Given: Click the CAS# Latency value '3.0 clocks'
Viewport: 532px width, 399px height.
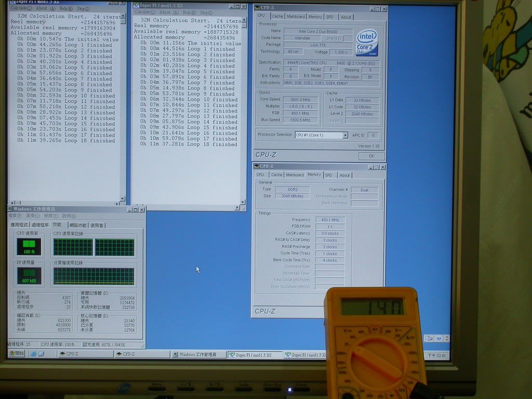Looking at the screenshot, I should coord(330,233).
